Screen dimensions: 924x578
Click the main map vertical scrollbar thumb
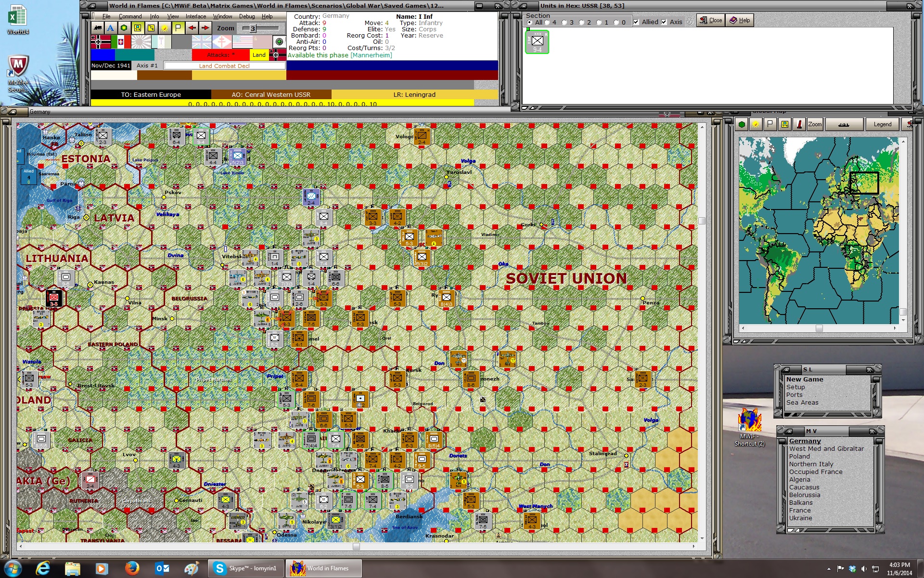702,221
